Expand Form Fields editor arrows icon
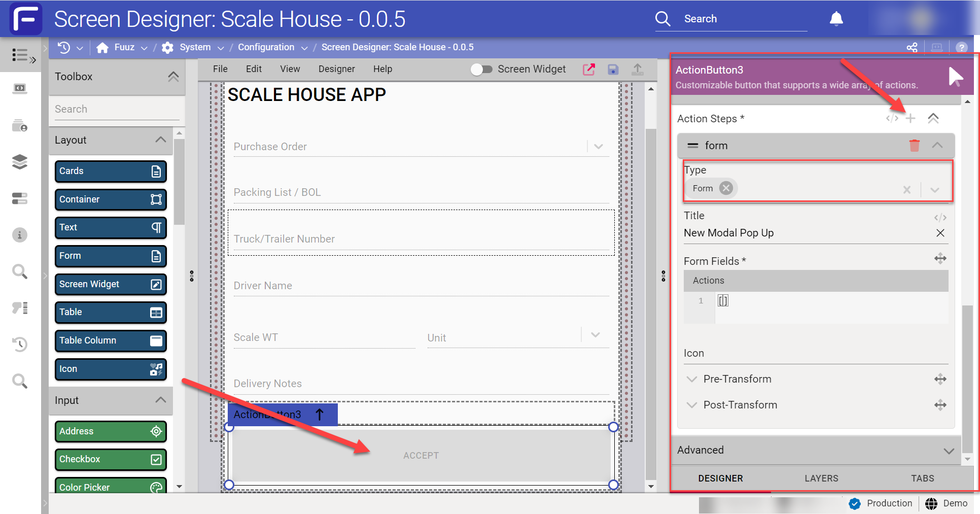The height and width of the screenshot is (514, 980). [x=940, y=259]
